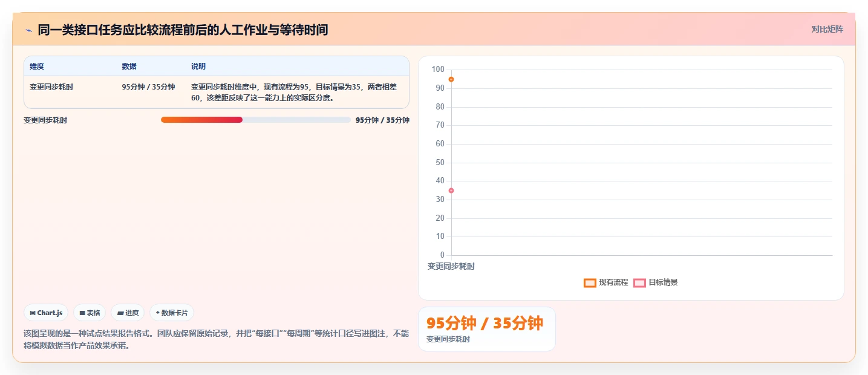Click the 进度 tag chip

pyautogui.click(x=128, y=313)
